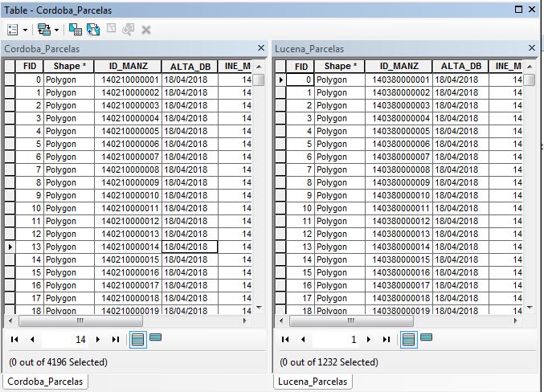This screenshot has width=544, height=392.
Task: Click the Switch Selection icon
Action: tap(93, 29)
